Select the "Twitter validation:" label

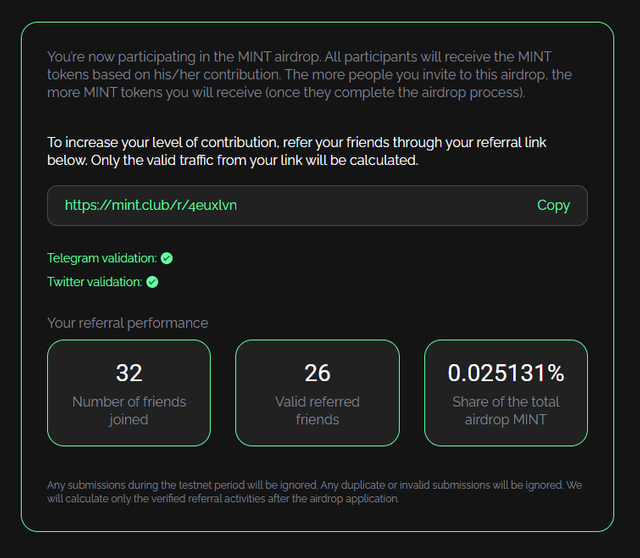(95, 282)
